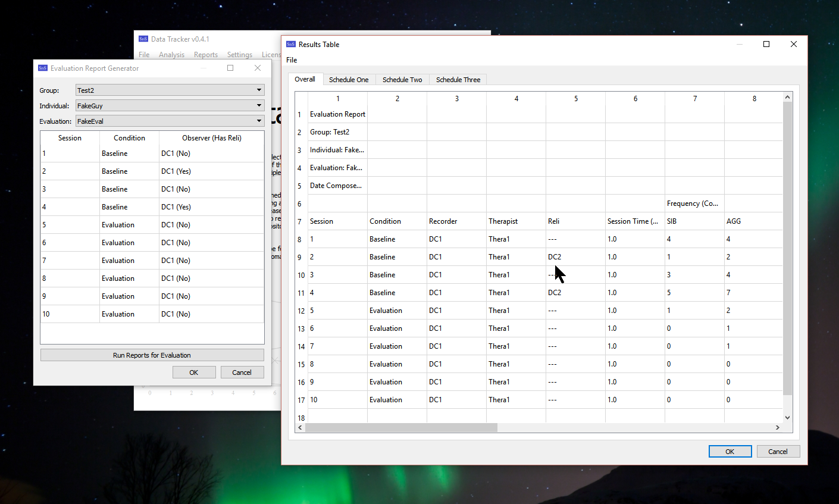Click Cancel in Evaluation Report Generator
Screen dimensions: 839x504
[x=242, y=372]
